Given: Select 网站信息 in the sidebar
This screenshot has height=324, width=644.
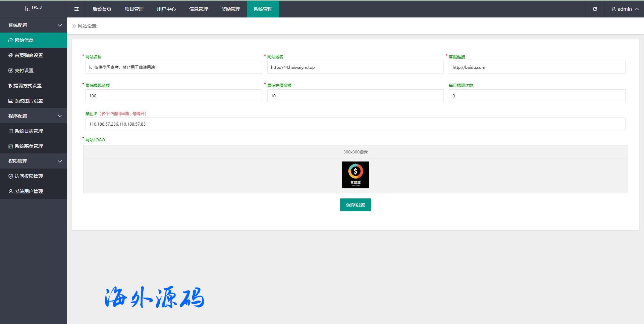Looking at the screenshot, I should 24,40.
